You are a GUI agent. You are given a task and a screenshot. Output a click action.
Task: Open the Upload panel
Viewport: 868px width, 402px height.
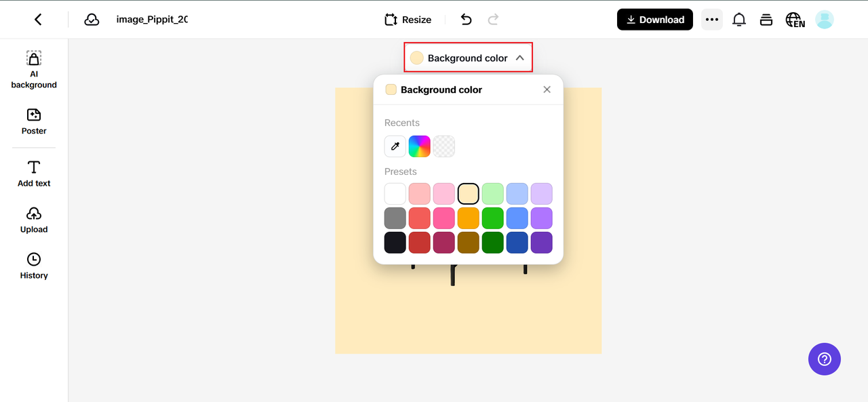click(x=34, y=220)
